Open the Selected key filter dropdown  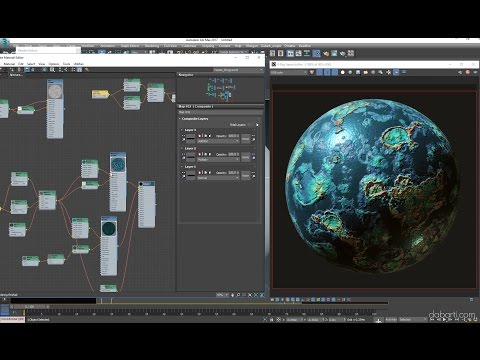click(x=413, y=319)
